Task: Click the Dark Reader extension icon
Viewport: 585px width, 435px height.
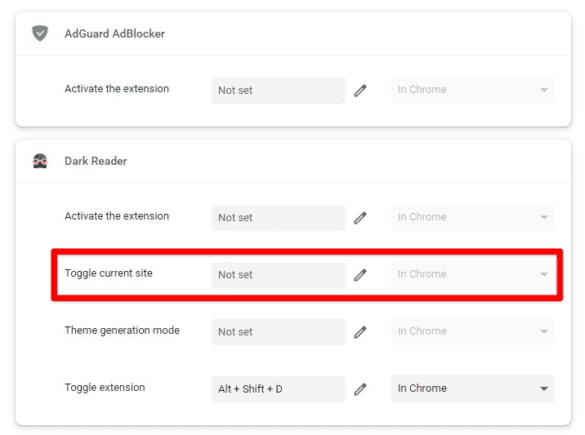Action: 40,161
